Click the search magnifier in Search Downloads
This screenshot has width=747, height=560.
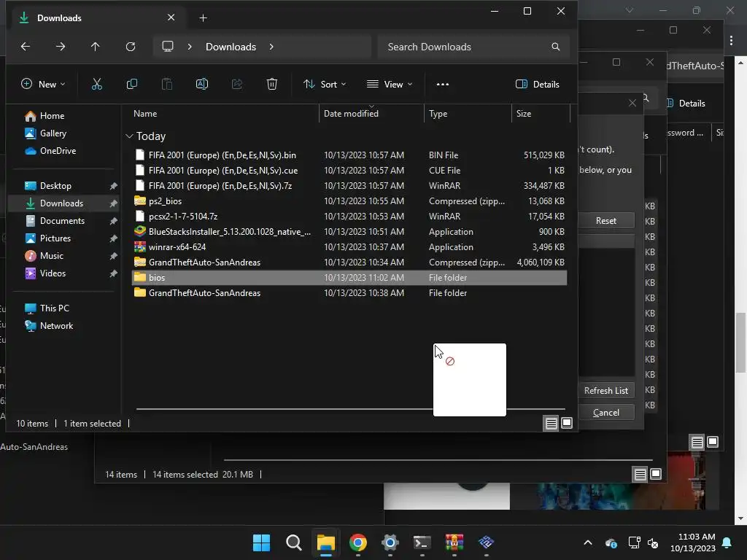click(x=555, y=47)
